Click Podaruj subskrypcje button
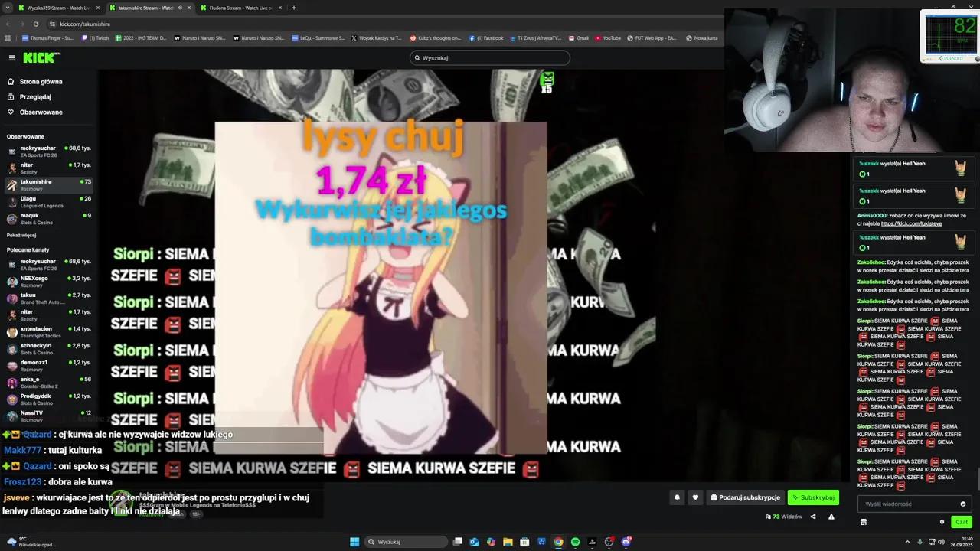This screenshot has height=551, width=980. tap(745, 497)
